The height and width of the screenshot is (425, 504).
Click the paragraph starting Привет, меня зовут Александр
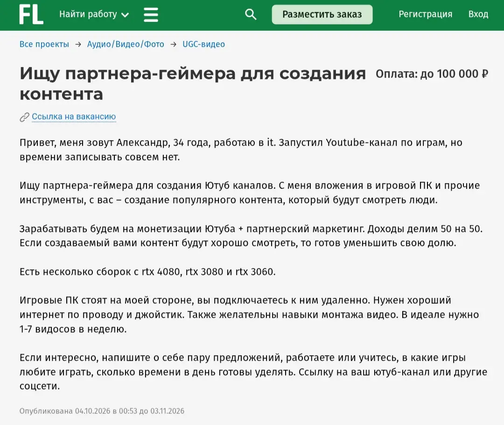coord(241,150)
